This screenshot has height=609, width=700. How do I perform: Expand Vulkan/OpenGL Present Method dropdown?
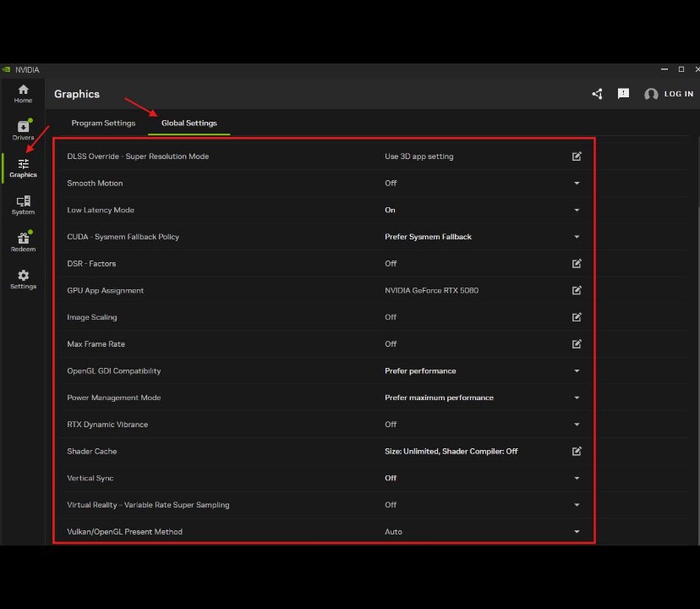pyautogui.click(x=577, y=532)
